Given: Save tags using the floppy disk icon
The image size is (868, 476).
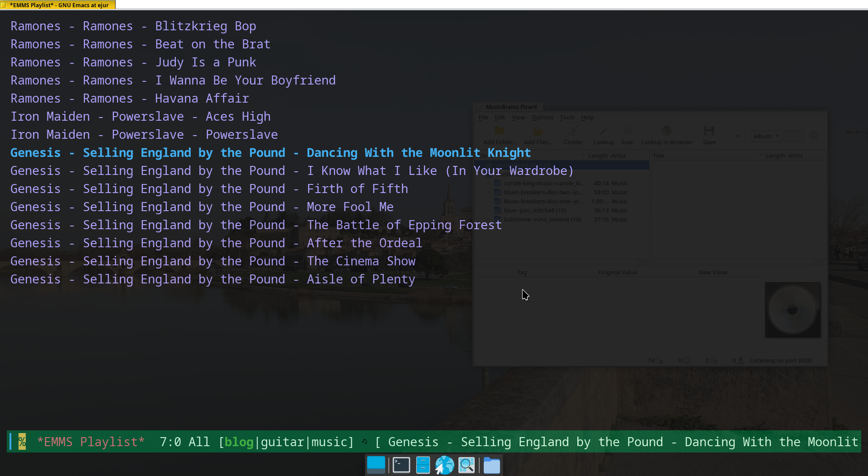Looking at the screenshot, I should (709, 131).
